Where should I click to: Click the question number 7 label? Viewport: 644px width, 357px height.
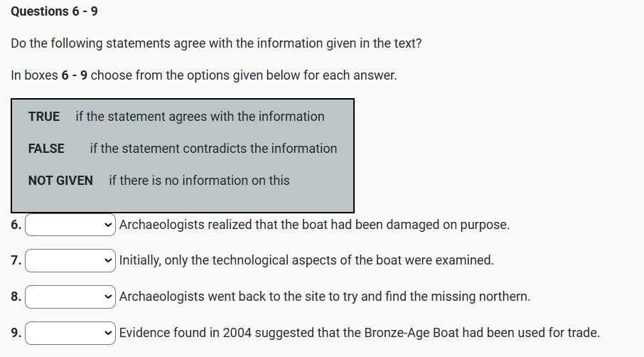click(x=16, y=260)
